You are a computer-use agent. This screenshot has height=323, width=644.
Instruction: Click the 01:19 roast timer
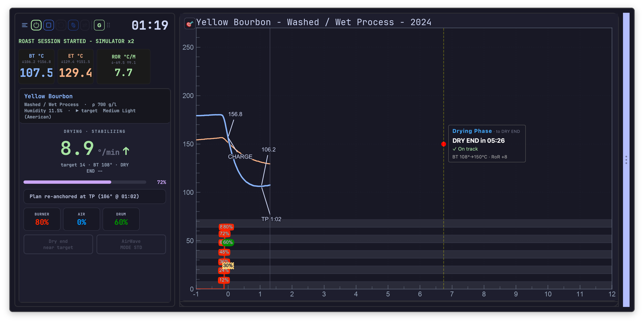pos(150,26)
